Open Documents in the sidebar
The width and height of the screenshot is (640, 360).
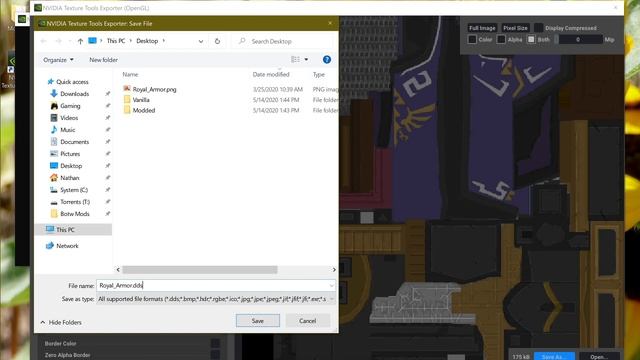point(74,142)
